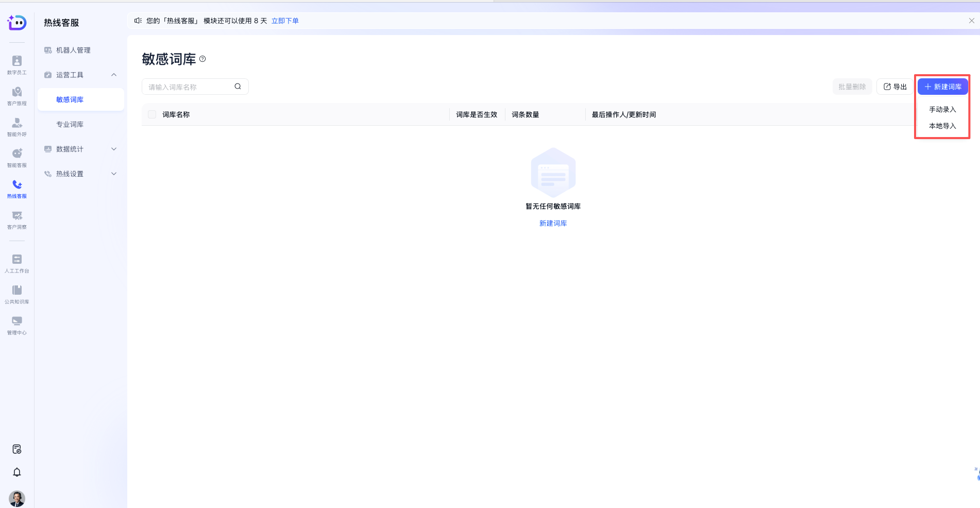
Task: Open 公共知识库 icon
Action: 17,294
